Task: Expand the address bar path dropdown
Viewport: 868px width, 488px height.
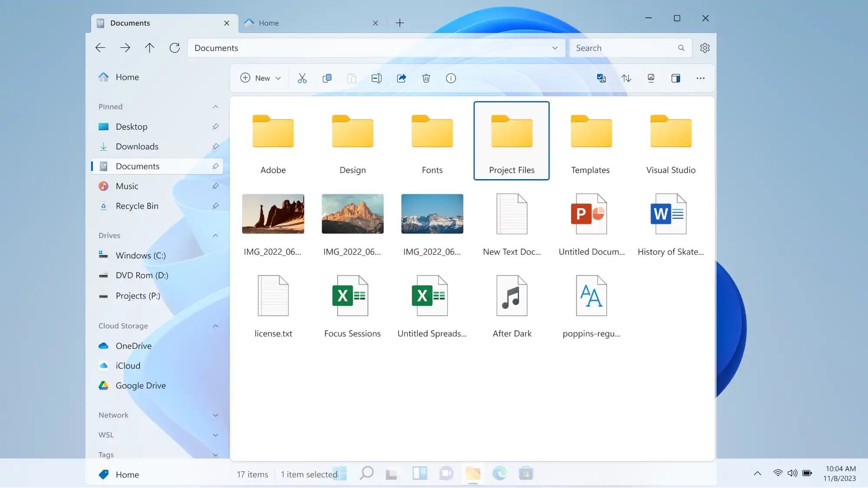Action: click(554, 48)
